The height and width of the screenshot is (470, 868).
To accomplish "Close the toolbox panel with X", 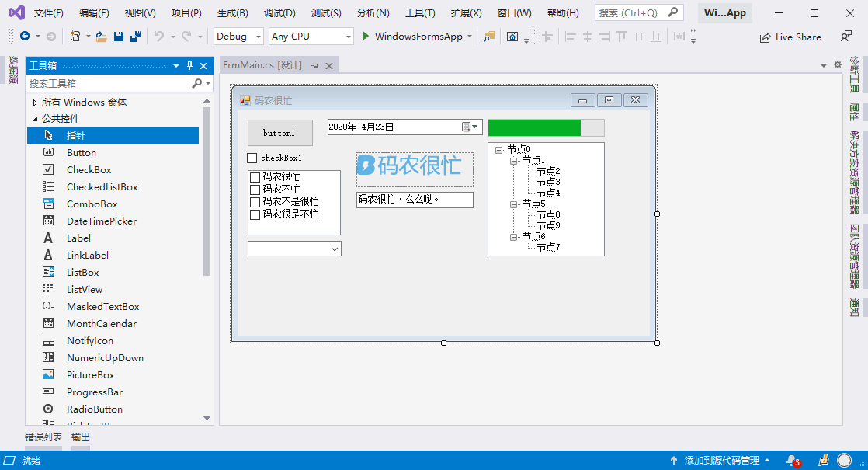I will click(x=203, y=66).
